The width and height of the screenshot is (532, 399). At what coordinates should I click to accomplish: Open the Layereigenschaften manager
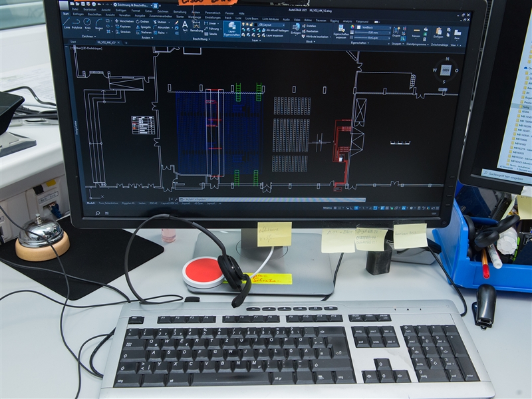pos(231,29)
